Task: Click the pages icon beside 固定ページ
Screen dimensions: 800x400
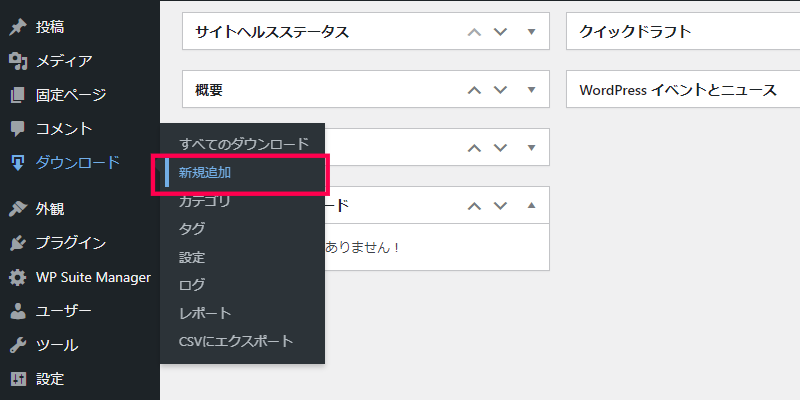Action: coord(18,95)
